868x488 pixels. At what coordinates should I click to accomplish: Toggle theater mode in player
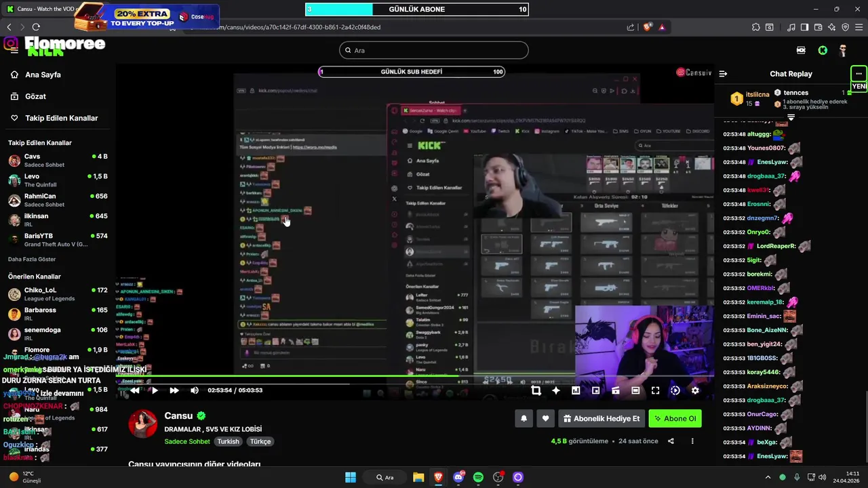[635, 390]
